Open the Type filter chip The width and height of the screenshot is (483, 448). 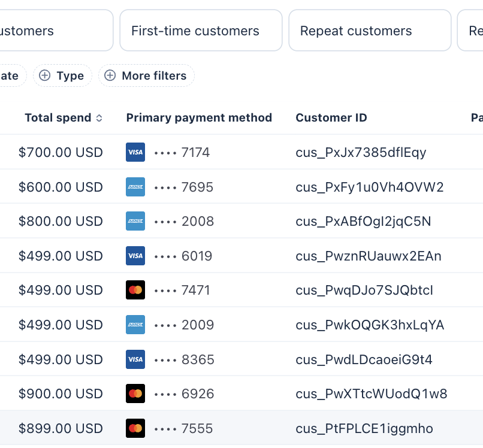[62, 75]
